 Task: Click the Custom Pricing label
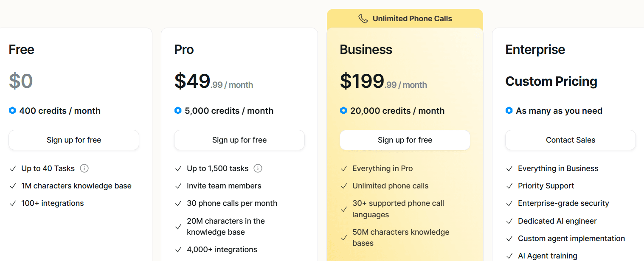(551, 81)
